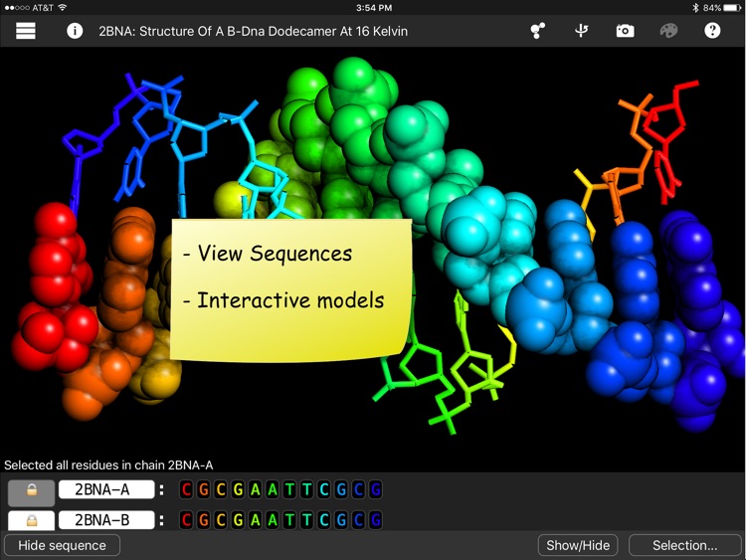Click Hide sequence button

point(62,545)
